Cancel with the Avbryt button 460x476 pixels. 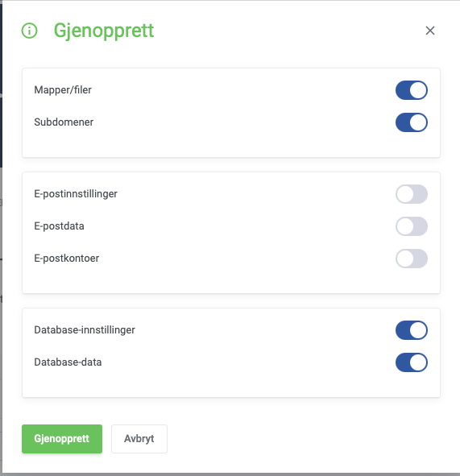(x=139, y=439)
